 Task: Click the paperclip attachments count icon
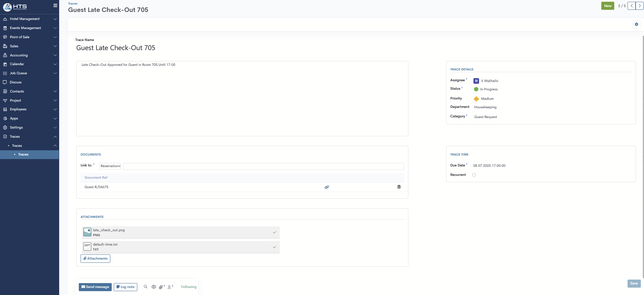[x=161, y=287]
